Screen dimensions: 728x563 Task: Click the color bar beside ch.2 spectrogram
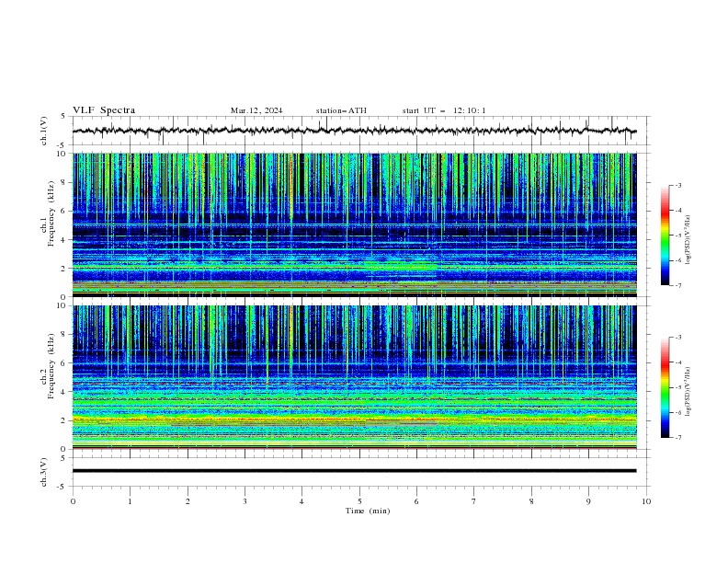665,387
